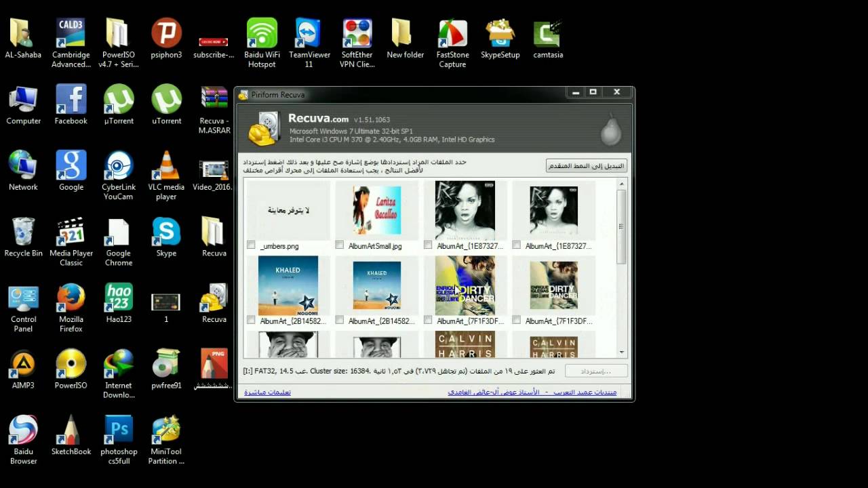Launch SoftEther VPN Client shortcut
Image resolution: width=868 pixels, height=488 pixels.
point(357,43)
